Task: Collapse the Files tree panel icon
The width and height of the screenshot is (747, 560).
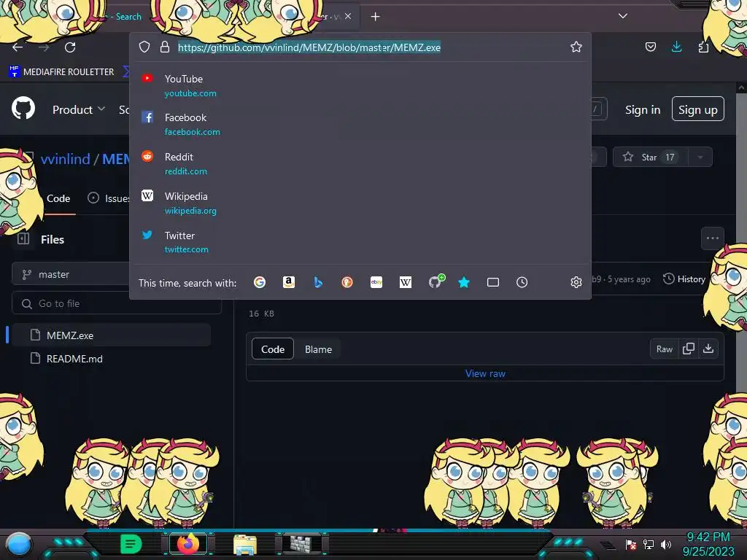Action: point(23,239)
